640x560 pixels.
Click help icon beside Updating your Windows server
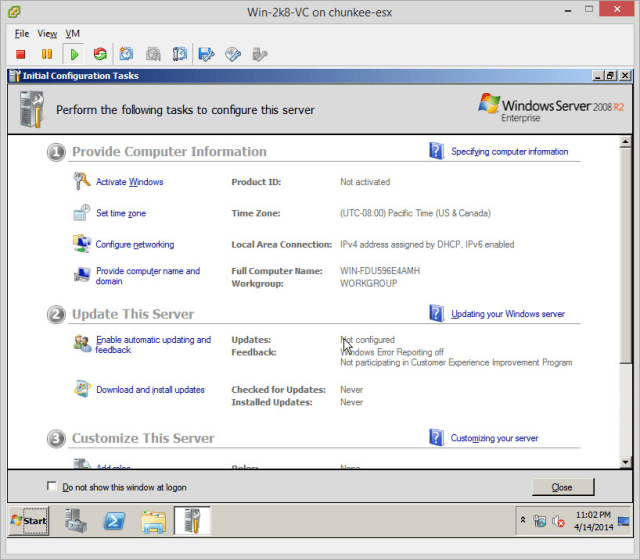pyautogui.click(x=436, y=313)
